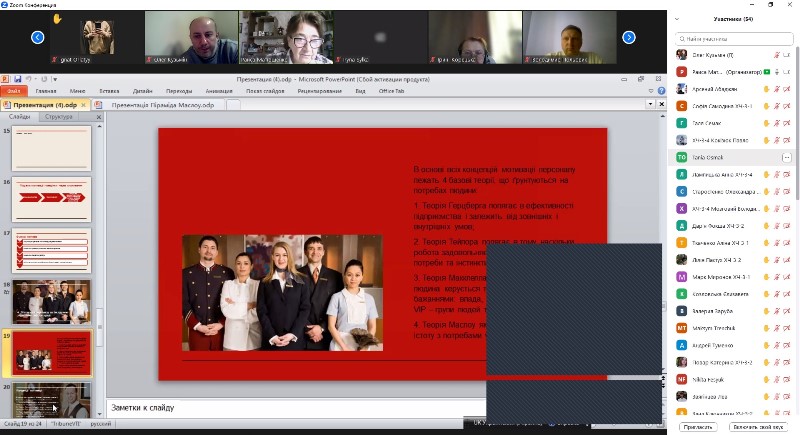Show previous Zoom video thumbnails with left arrow

pos(38,37)
